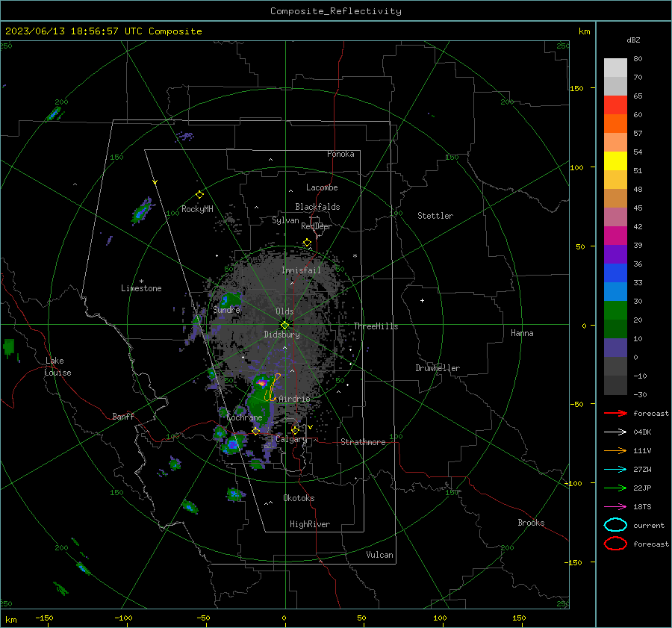Click the Okotoks label

point(299,498)
